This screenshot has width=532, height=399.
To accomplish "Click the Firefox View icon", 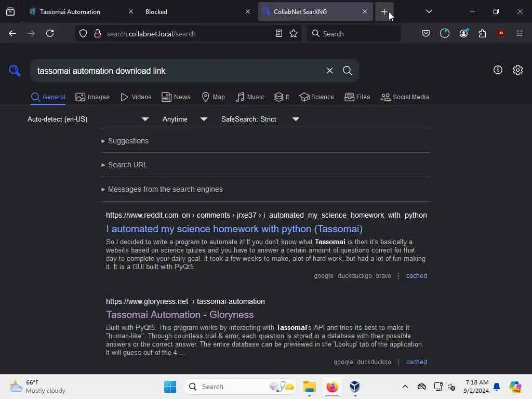I will tap(10, 12).
